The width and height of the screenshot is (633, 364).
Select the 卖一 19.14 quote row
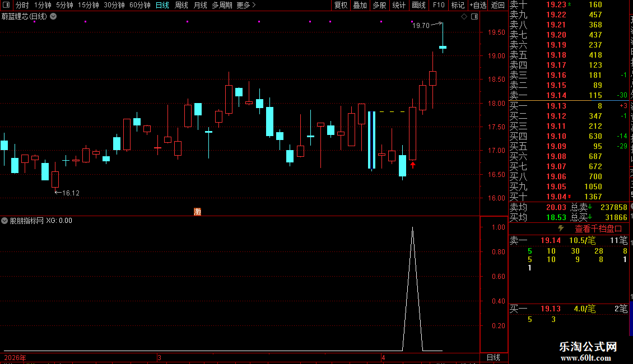[569, 95]
